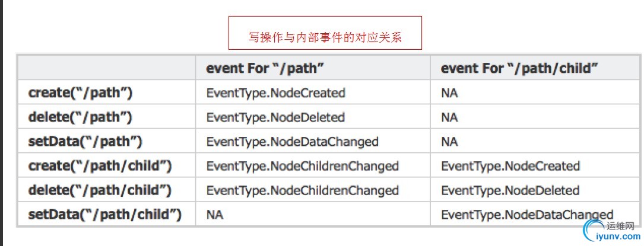Viewport: 644px width, 246px height.
Task: Click the create("/path") row label
Action: click(81, 93)
